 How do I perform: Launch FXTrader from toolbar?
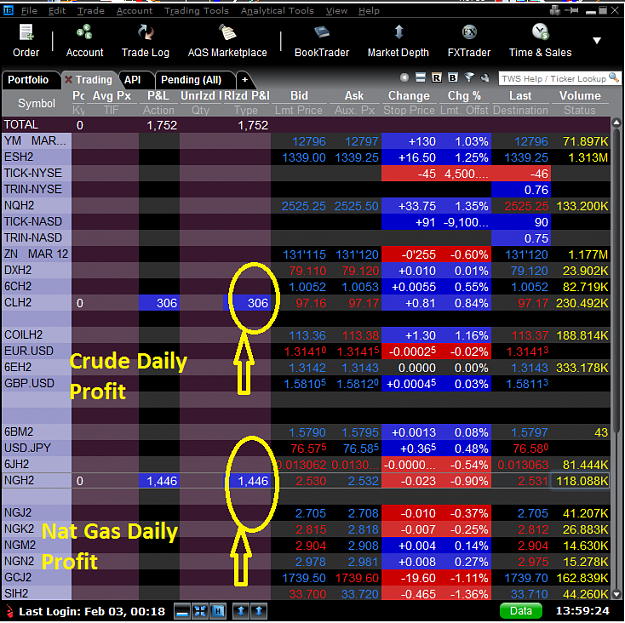click(x=469, y=41)
